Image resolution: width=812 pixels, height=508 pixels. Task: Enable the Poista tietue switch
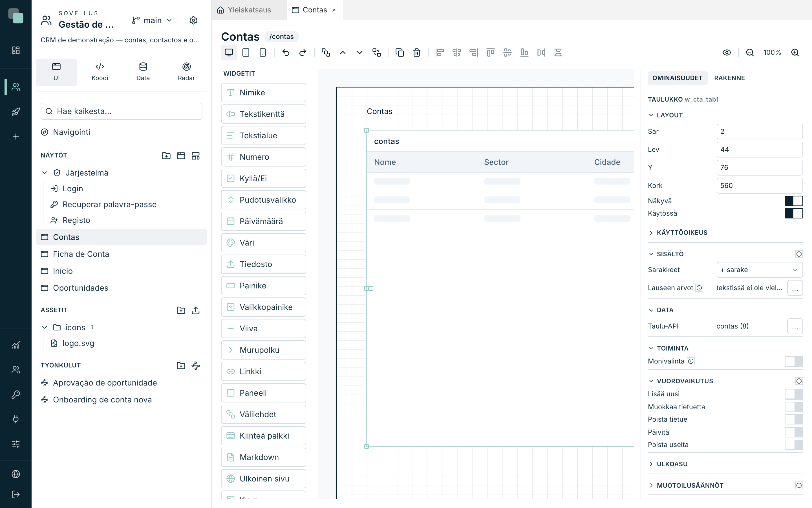pyautogui.click(x=794, y=419)
